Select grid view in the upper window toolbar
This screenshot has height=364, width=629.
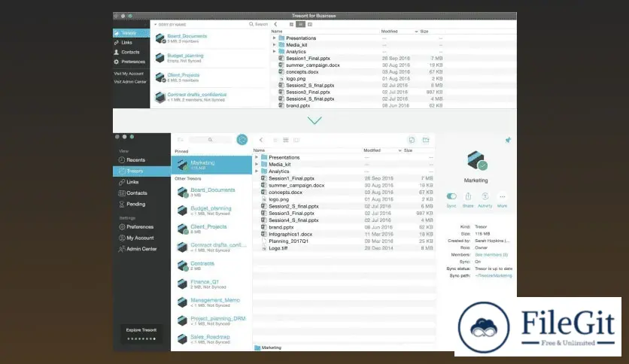pos(291,25)
